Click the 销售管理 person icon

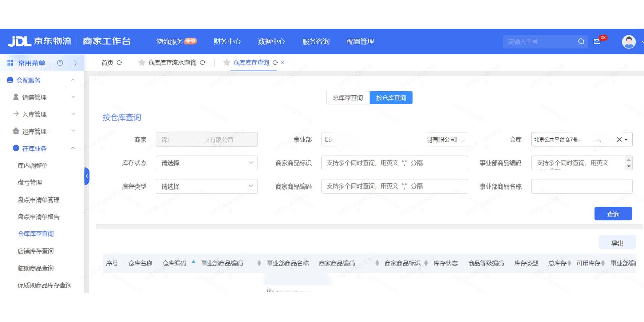click(16, 97)
